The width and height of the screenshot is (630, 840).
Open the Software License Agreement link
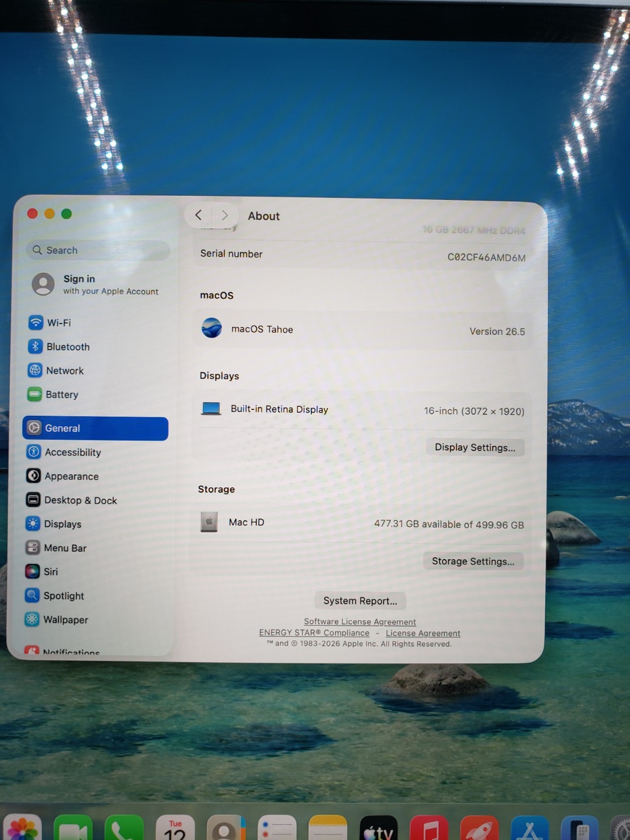click(x=360, y=622)
